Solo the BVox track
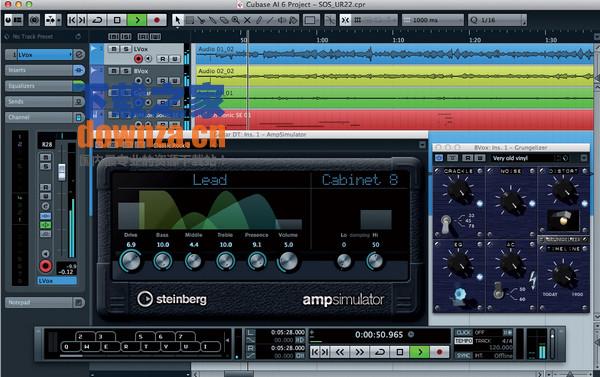This screenshot has height=377, width=600. pos(126,71)
